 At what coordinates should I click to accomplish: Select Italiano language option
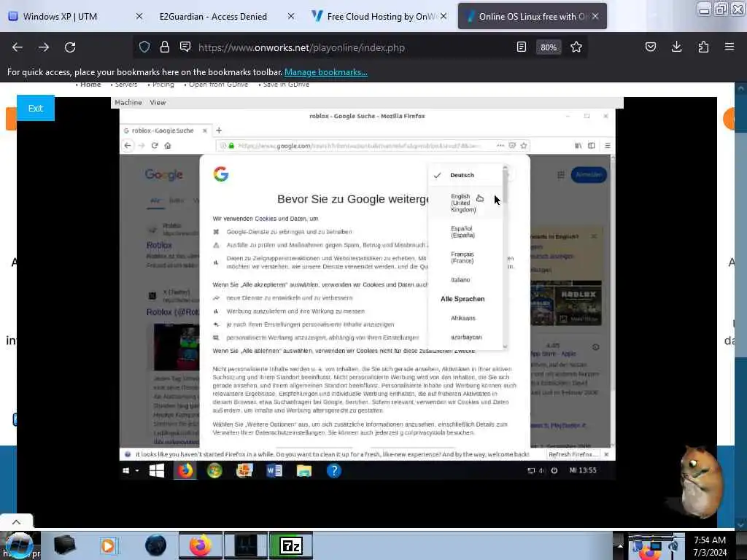coord(465,280)
